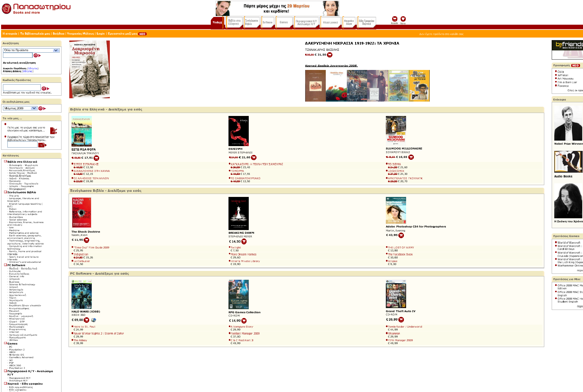The image size is (583, 392).
Task: Click the Nintendo DS catalog entry
Action: coord(17,355)
